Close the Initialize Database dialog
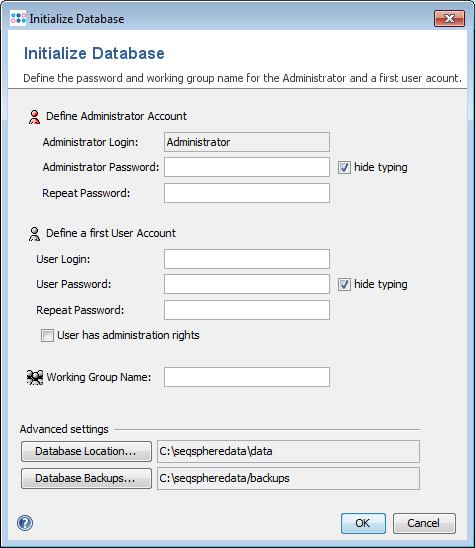 (x=449, y=18)
